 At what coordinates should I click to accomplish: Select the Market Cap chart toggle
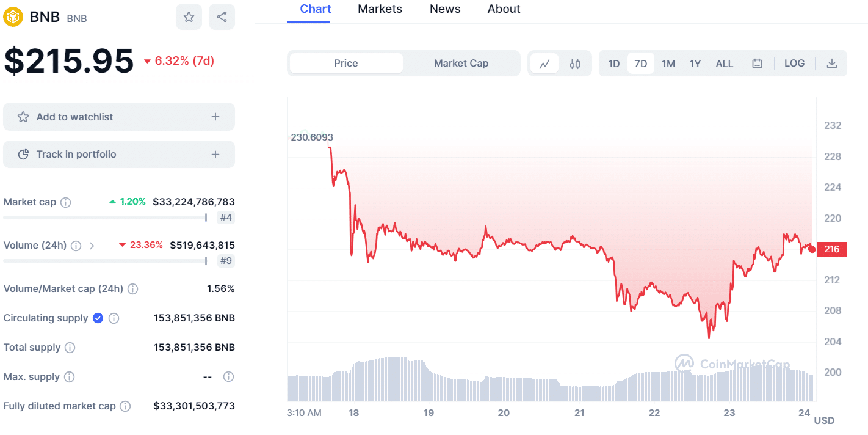(461, 64)
